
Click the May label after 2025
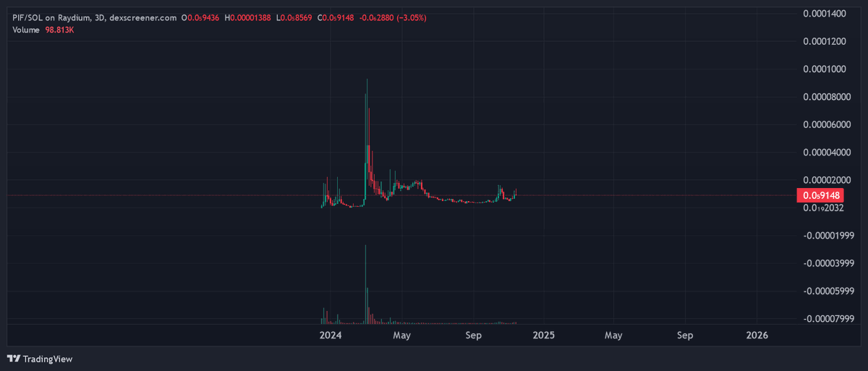pyautogui.click(x=613, y=336)
